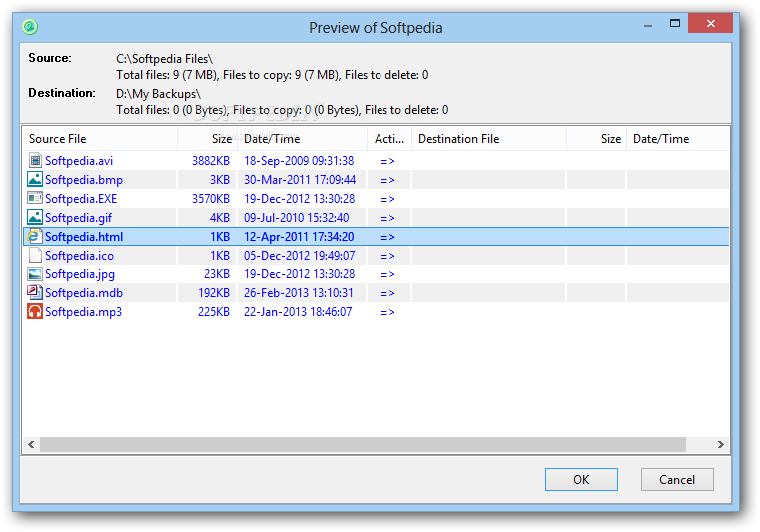Viewport: 760px width, 532px height.
Task: Click the 225KB size value
Action: [214, 312]
